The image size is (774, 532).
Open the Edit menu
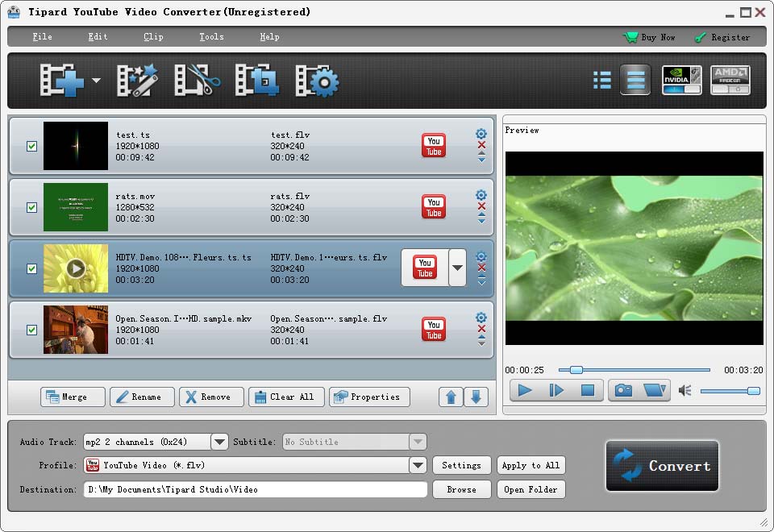[x=98, y=36]
